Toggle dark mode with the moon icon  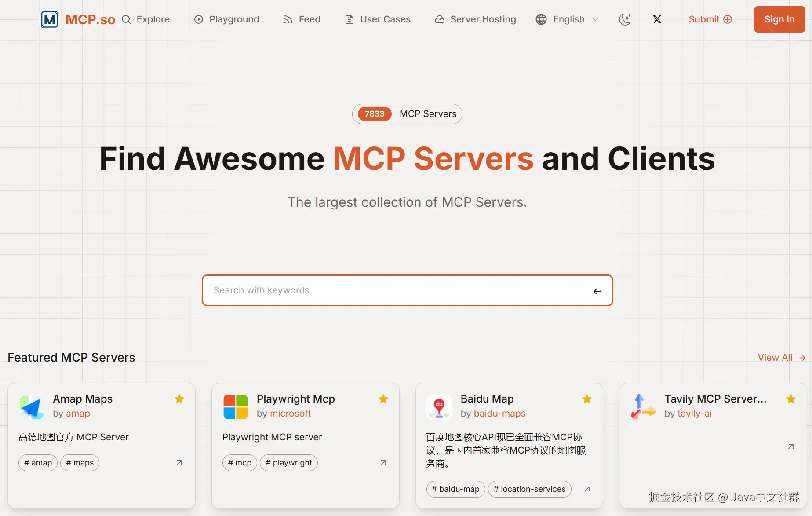(x=625, y=19)
